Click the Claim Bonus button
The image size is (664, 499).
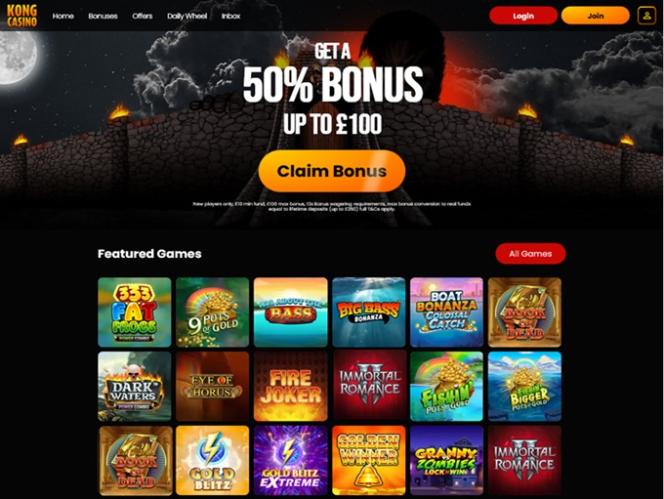(x=332, y=171)
